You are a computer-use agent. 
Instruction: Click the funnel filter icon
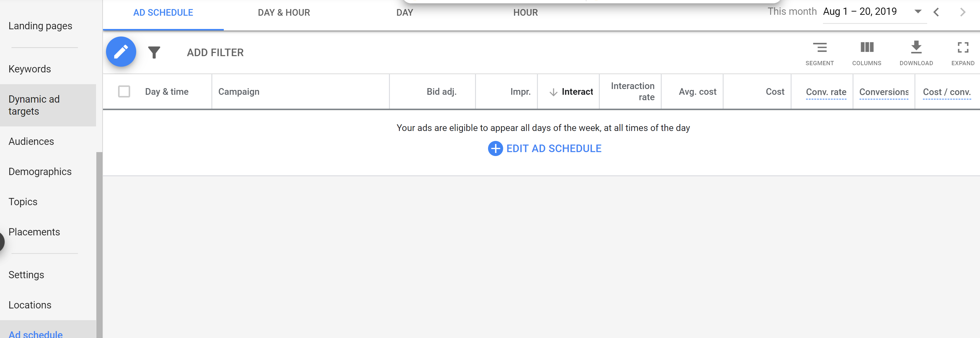click(x=154, y=53)
